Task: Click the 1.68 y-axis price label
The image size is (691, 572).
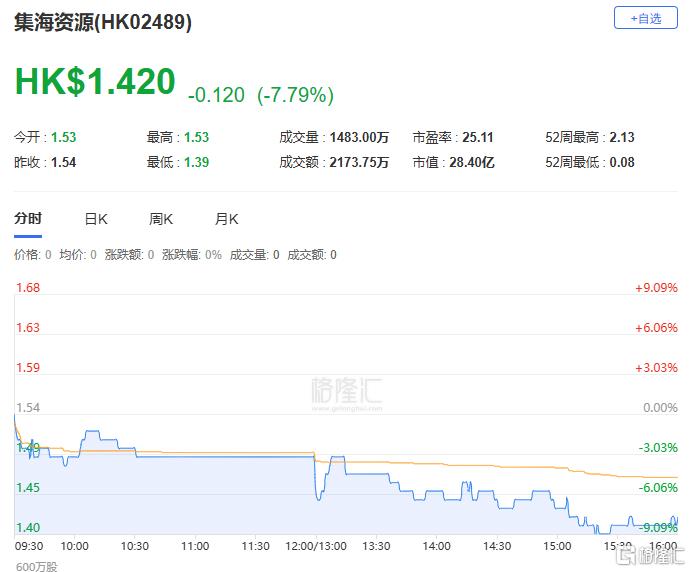Action: tap(28, 288)
